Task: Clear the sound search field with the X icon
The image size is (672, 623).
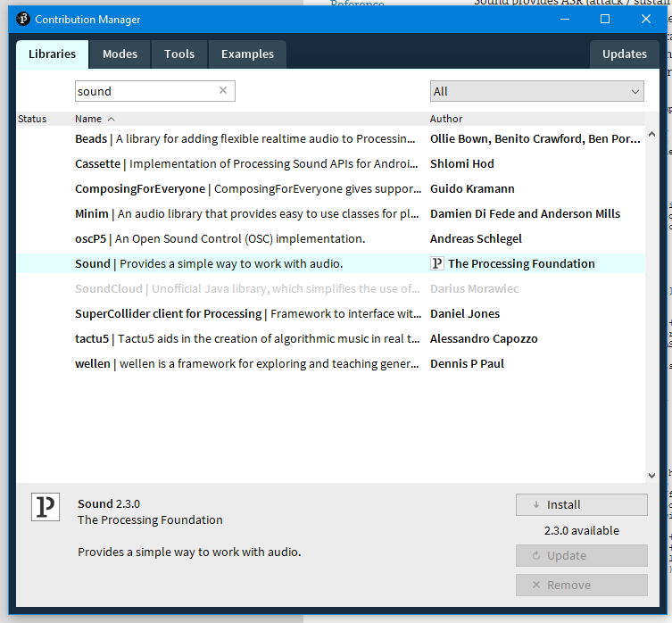Action: pos(223,90)
